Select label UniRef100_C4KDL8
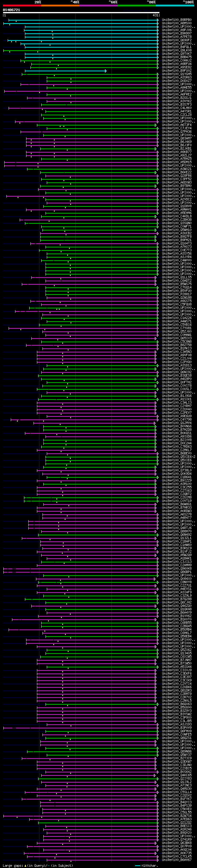 point(177,216)
